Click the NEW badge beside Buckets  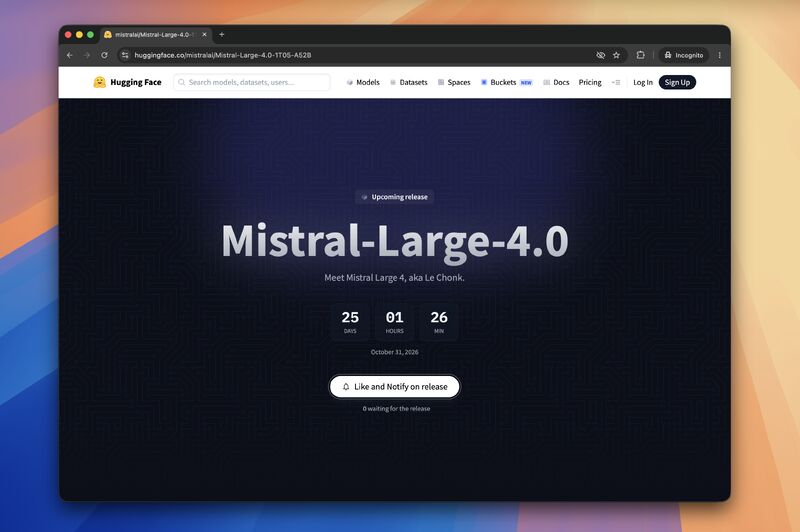pos(526,83)
